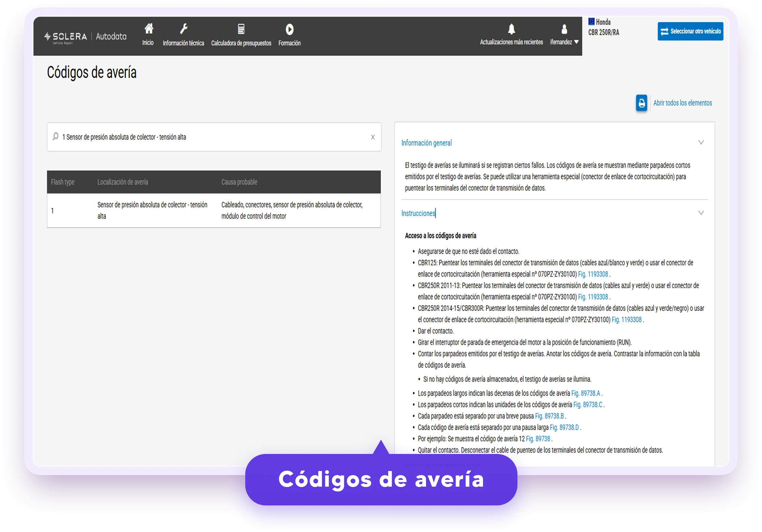762x532 pixels.
Task: Open Fig. 89738.D link
Action: tap(564, 427)
